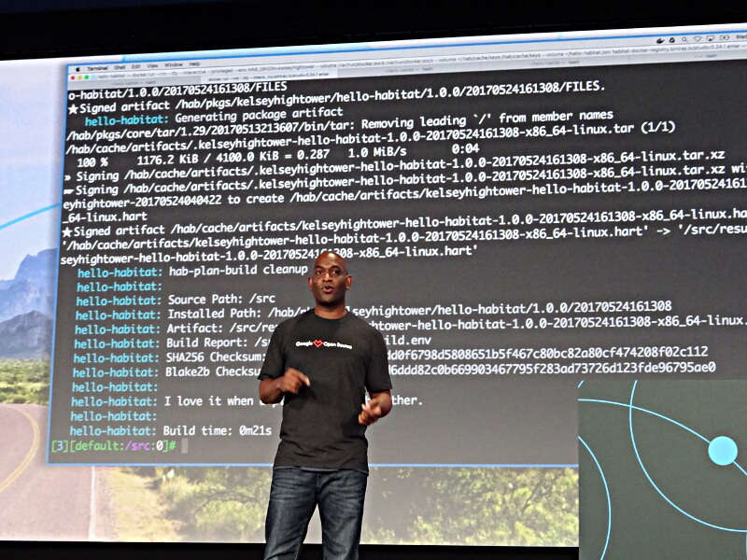The image size is (747, 560).
Task: Click the 'Source Path: /src' line
Action: click(x=221, y=300)
